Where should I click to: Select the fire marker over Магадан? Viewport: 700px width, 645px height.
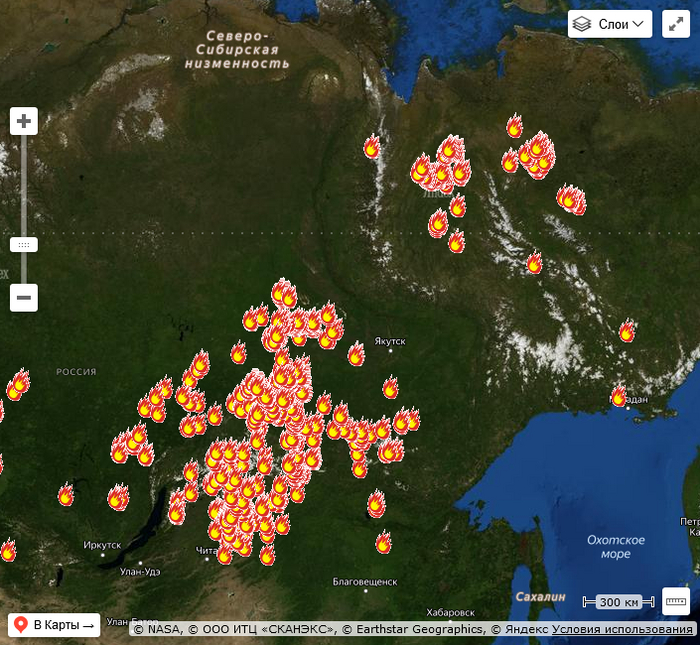(x=619, y=395)
